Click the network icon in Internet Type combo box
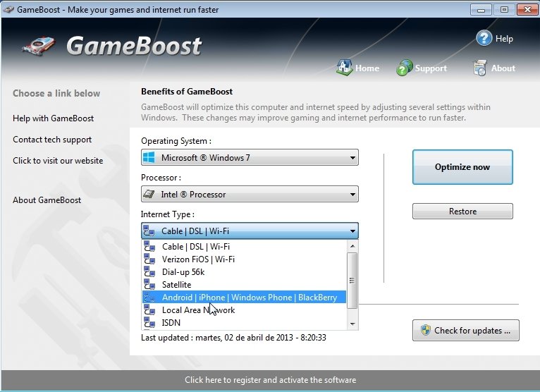 [149, 231]
